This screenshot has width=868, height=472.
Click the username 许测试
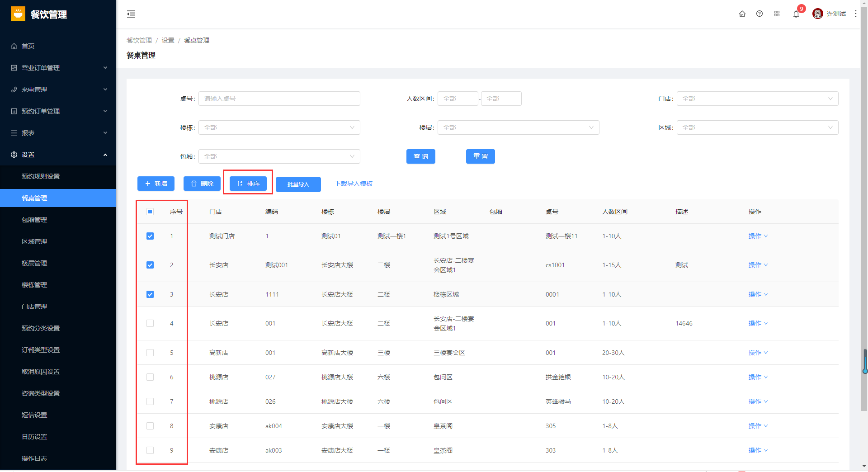pyautogui.click(x=836, y=14)
